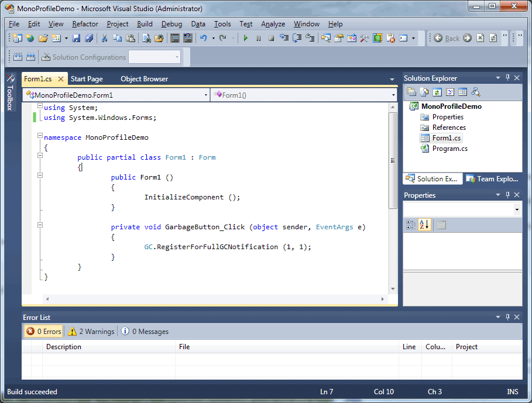Select Program.cs in Solution Explorer

[449, 149]
